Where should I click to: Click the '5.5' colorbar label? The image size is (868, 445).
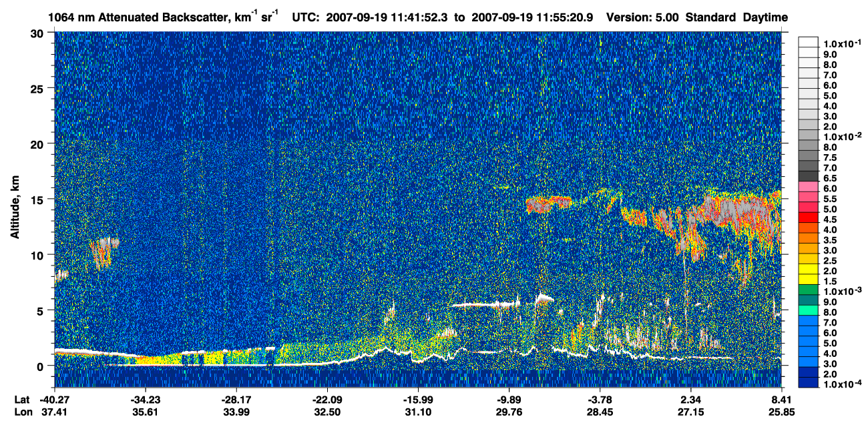click(x=831, y=198)
